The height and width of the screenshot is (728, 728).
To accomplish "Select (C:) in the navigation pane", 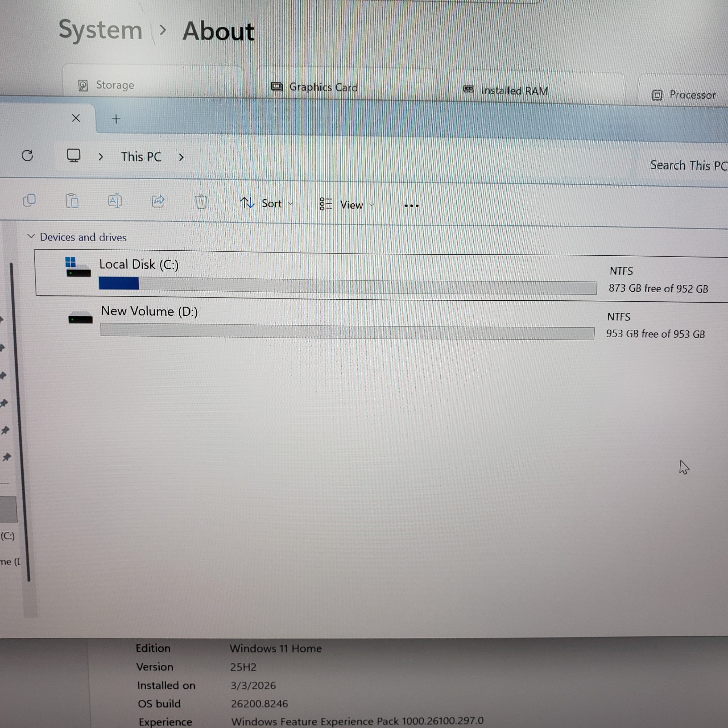I will tap(8, 536).
